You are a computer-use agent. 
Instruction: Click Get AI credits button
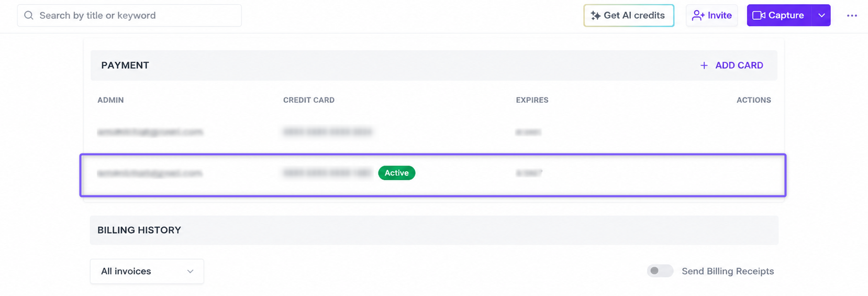click(x=629, y=15)
